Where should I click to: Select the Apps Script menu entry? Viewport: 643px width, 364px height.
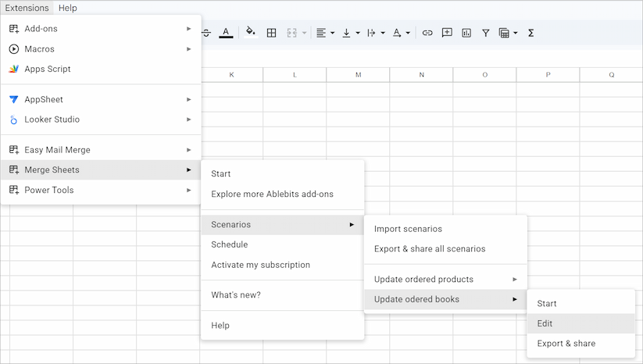click(x=101, y=69)
